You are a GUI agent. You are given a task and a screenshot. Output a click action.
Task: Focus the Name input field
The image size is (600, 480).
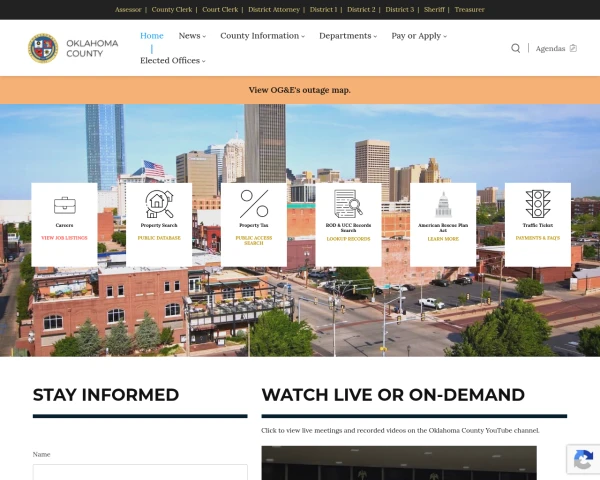point(140,472)
